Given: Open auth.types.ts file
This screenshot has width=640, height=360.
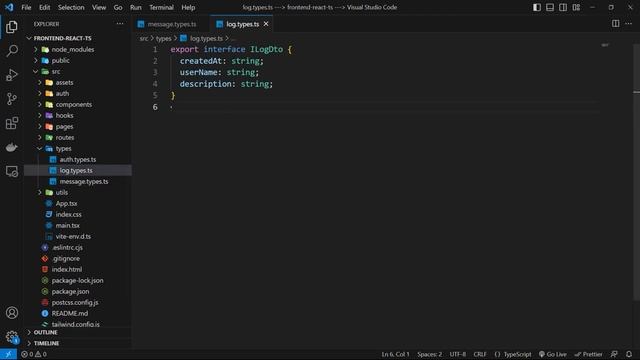Looking at the screenshot, I should (x=78, y=160).
